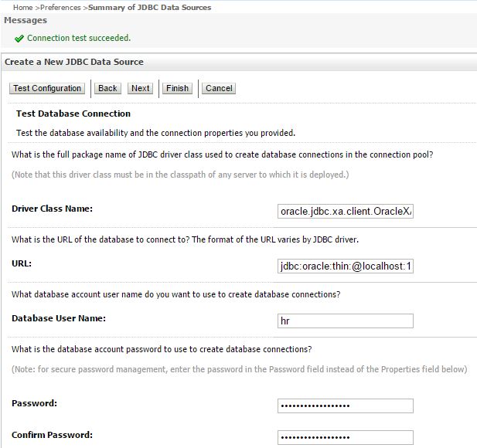Click the Test Database Connection heading
The width and height of the screenshot is (477, 448).
(x=73, y=114)
